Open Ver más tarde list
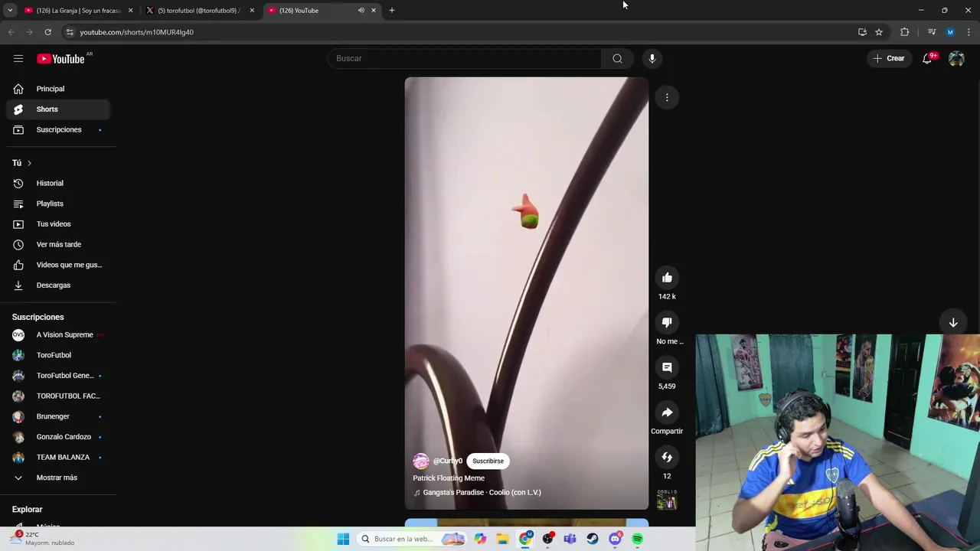 pos(58,244)
